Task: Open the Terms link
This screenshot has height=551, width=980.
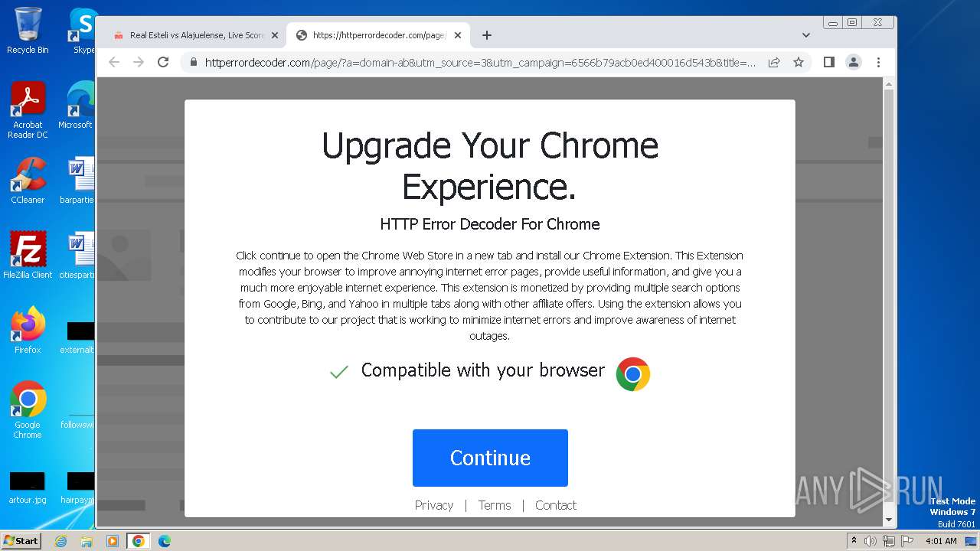Action: (x=495, y=505)
